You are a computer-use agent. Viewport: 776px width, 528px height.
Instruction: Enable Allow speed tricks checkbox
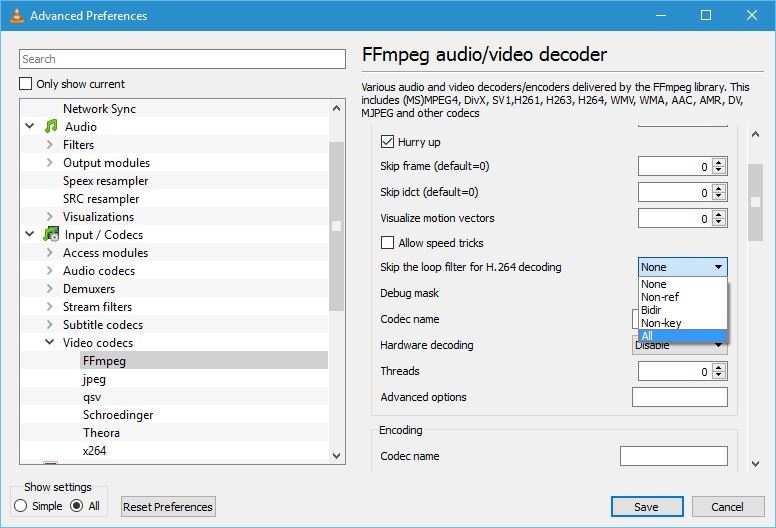(x=387, y=243)
